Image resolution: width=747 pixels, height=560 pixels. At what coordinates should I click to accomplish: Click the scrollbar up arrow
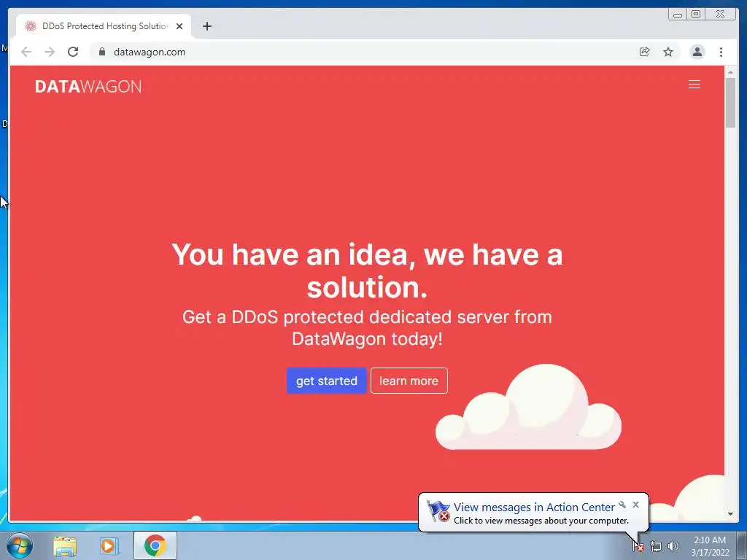(730, 72)
